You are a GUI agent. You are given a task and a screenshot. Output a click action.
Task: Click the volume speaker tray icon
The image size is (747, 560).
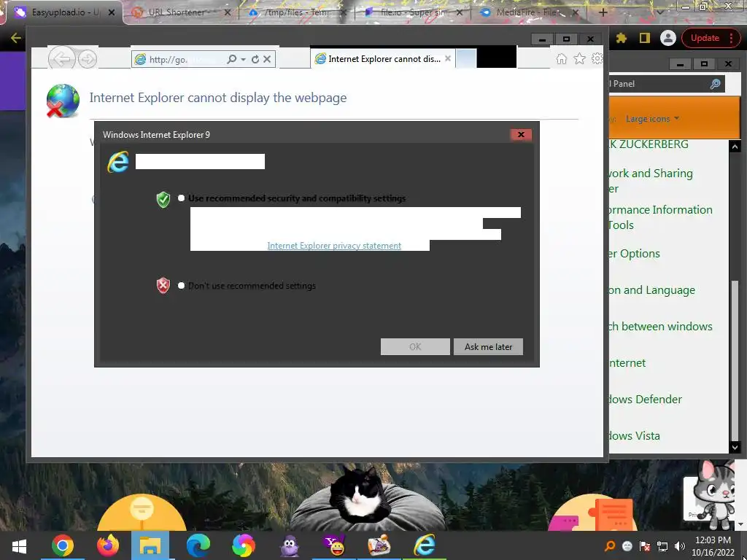click(x=680, y=546)
